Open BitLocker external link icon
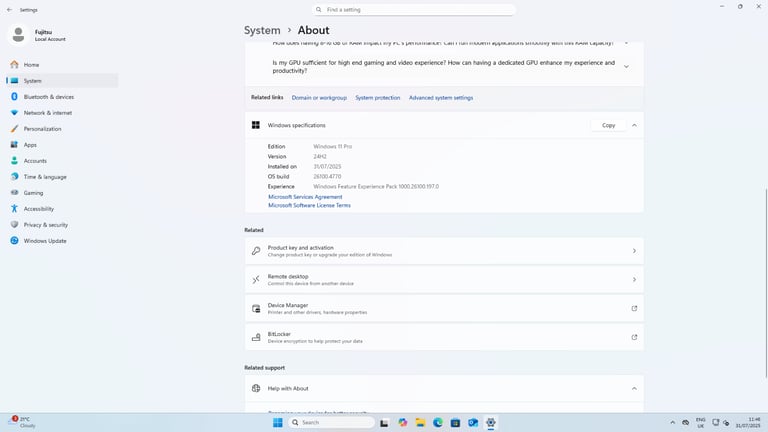 tap(634, 337)
